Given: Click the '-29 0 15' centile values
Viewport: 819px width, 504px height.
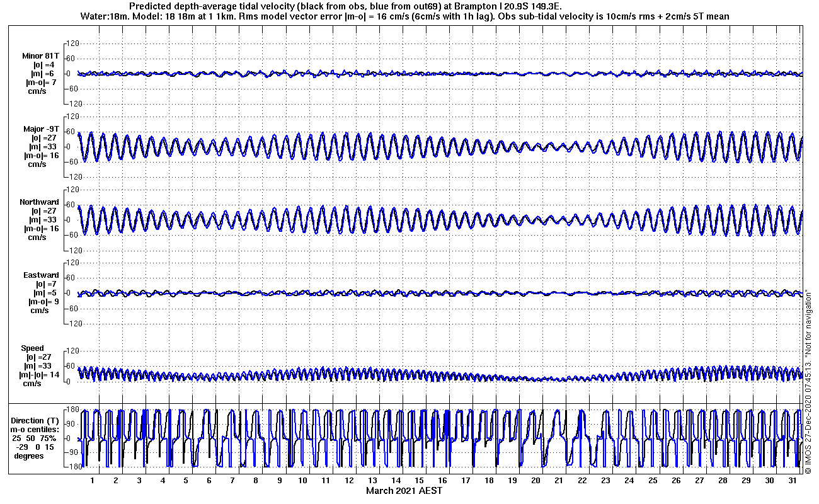Looking at the screenshot, I should tap(35, 447).
